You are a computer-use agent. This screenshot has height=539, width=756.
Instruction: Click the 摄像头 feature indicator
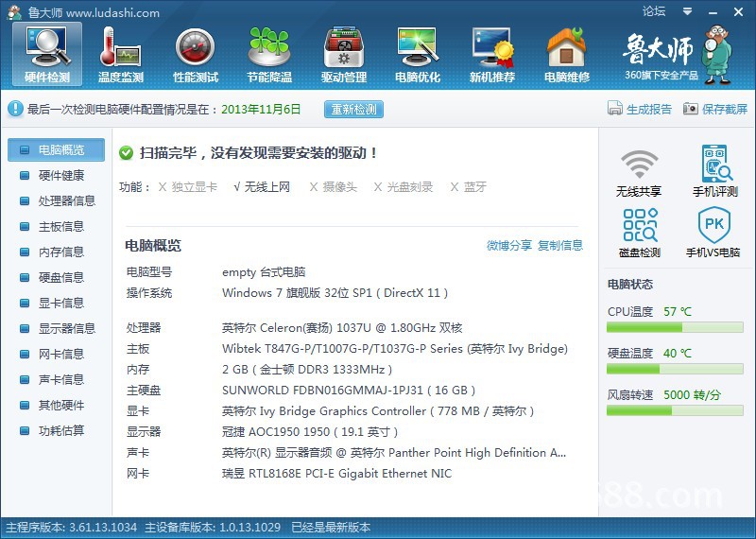point(334,187)
